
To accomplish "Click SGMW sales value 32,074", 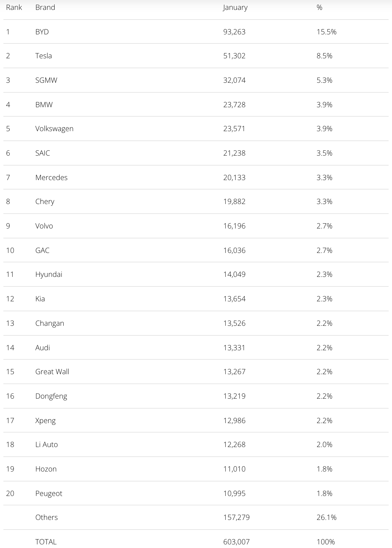I will point(234,80).
